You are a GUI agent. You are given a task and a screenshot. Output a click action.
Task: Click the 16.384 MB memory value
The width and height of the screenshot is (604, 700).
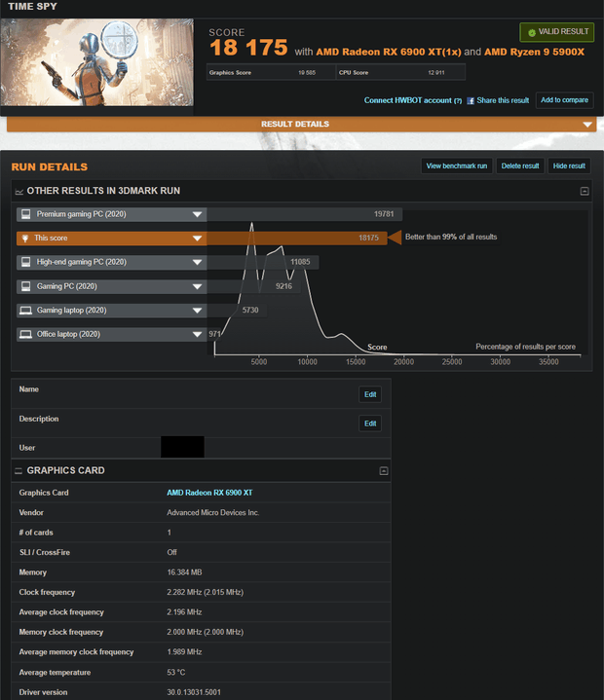coord(184,572)
